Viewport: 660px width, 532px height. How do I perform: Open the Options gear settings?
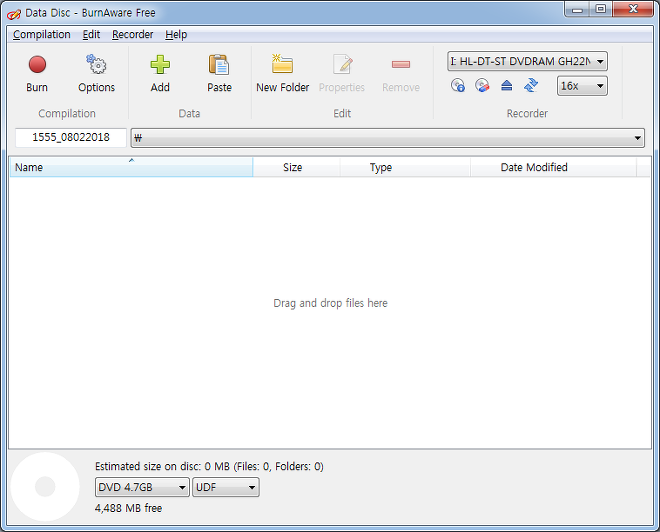pos(96,73)
